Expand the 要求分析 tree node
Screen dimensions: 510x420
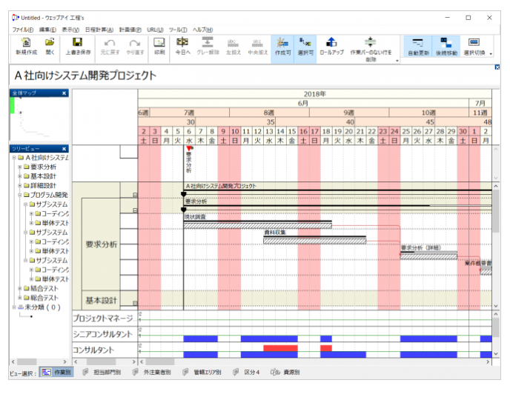pyautogui.click(x=19, y=167)
